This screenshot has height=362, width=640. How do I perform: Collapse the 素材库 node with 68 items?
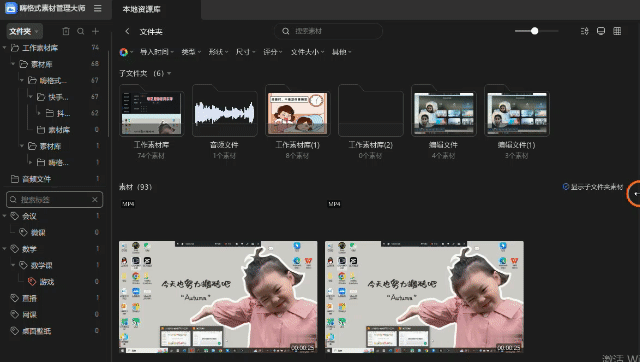(x=13, y=64)
